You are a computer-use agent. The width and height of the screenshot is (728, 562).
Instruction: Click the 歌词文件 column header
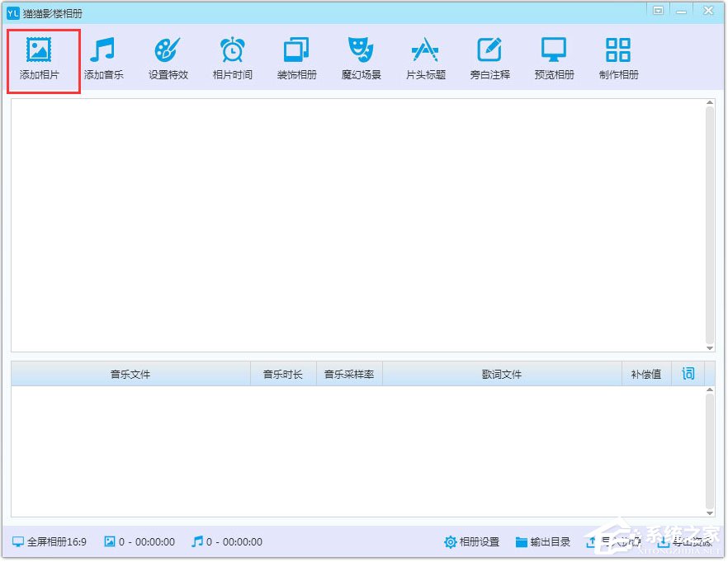(502, 374)
